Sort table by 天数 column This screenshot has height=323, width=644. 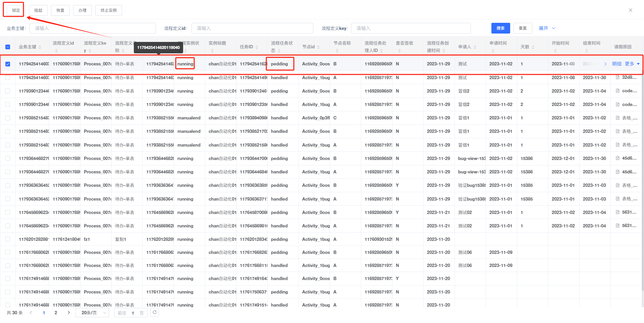tap(533, 47)
